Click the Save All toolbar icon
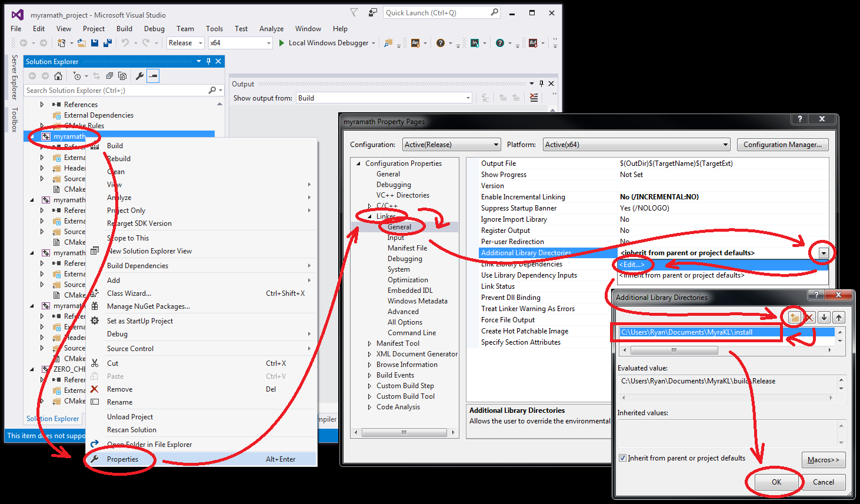Viewport: 860px width, 504px height. point(108,43)
